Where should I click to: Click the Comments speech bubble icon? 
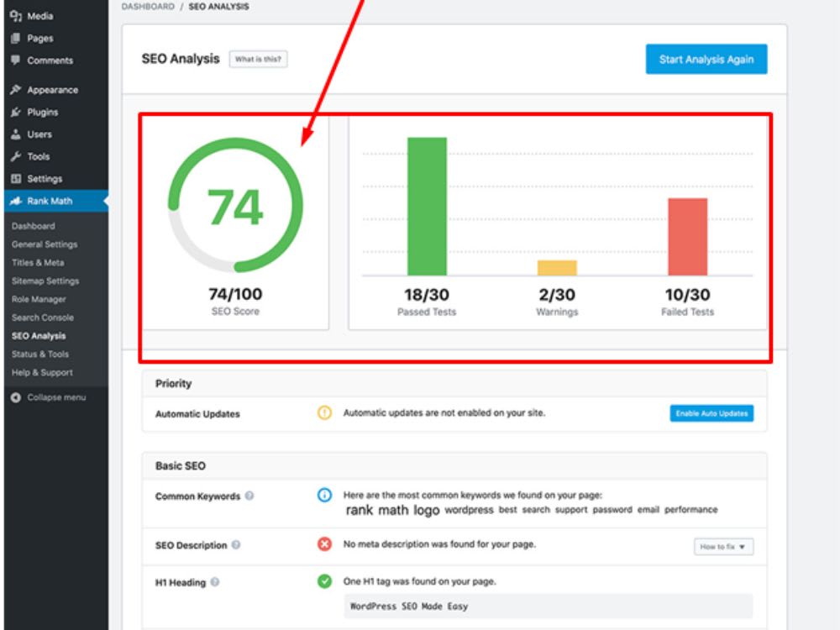click(x=15, y=60)
